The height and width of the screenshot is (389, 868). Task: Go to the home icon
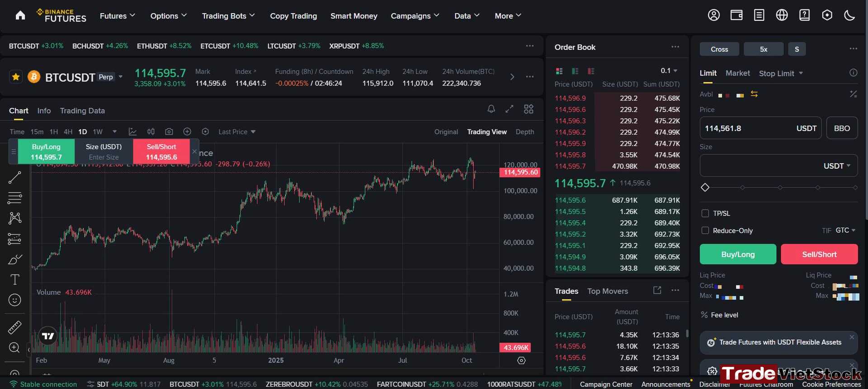[20, 15]
